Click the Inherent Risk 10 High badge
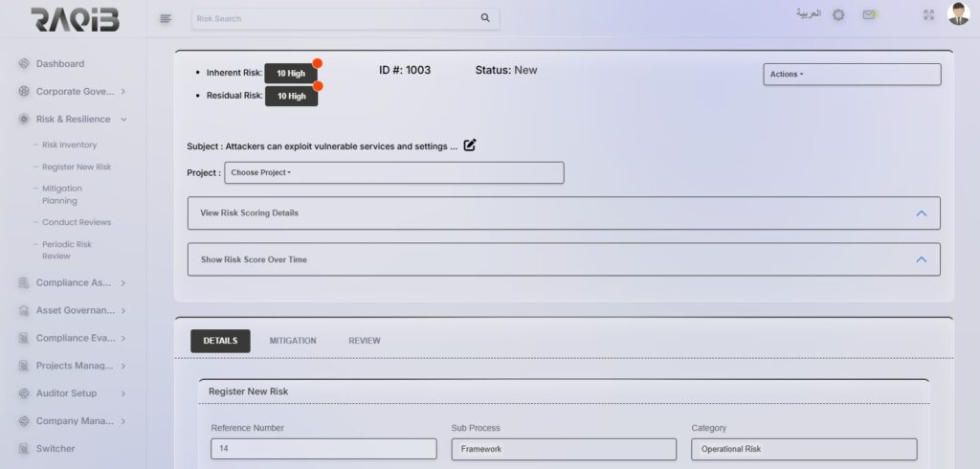The width and height of the screenshot is (980, 469). (x=291, y=74)
